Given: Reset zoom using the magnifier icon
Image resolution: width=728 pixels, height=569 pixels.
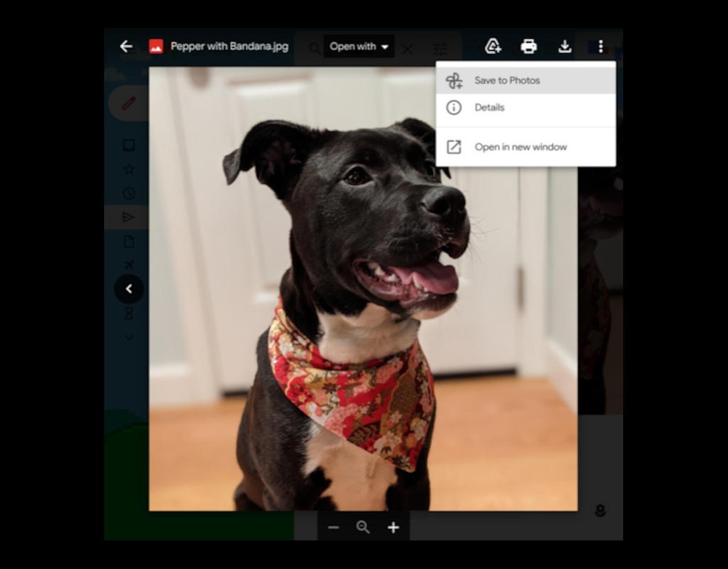Looking at the screenshot, I should [363, 527].
